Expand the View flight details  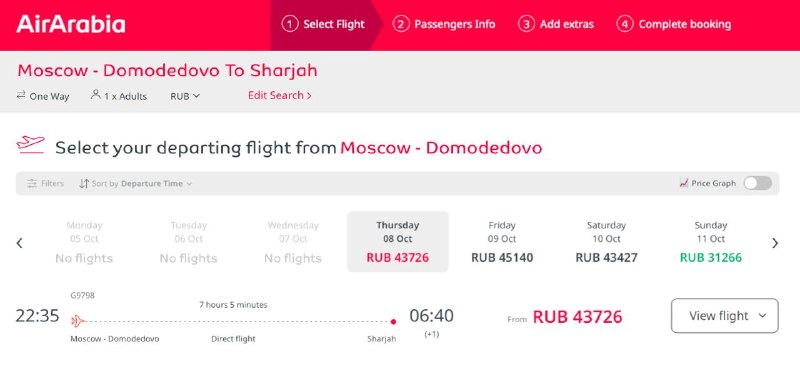[724, 316]
